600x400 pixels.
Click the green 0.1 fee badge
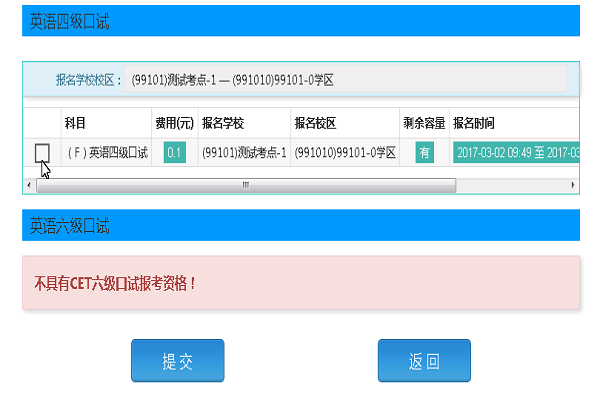click(x=175, y=153)
